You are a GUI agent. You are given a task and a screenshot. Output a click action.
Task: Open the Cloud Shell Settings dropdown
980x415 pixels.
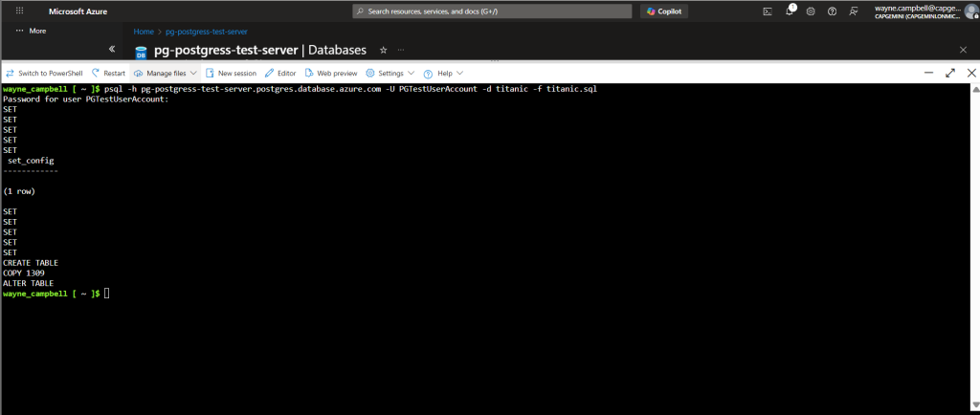(x=390, y=73)
